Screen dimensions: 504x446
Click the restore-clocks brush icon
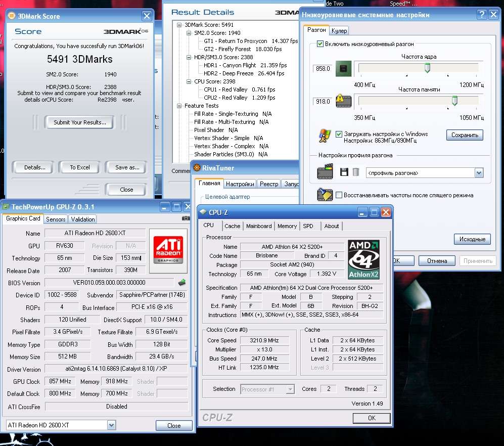click(325, 195)
